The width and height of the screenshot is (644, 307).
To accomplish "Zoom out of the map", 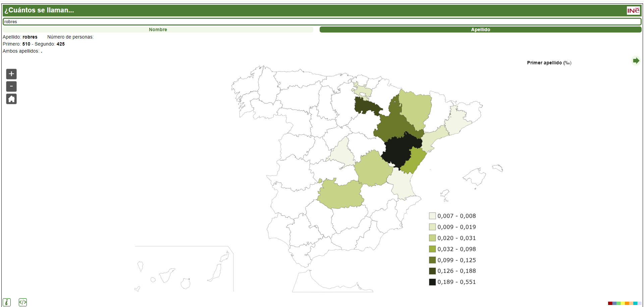I will [11, 86].
